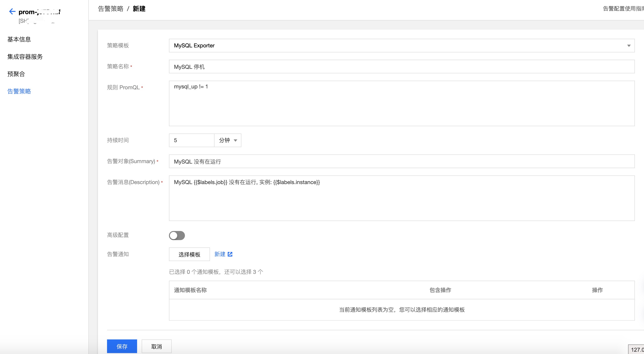The image size is (644, 354).
Task: Enable the 高级配置 toggle
Action: tap(177, 235)
